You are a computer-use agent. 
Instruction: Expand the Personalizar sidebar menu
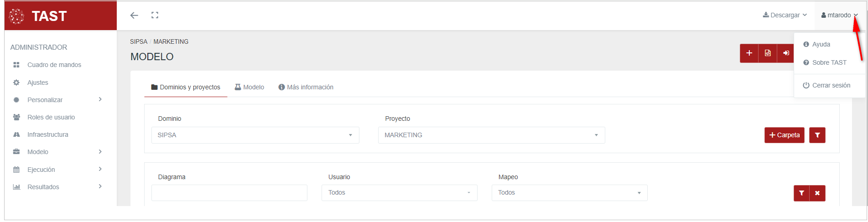[x=57, y=100]
